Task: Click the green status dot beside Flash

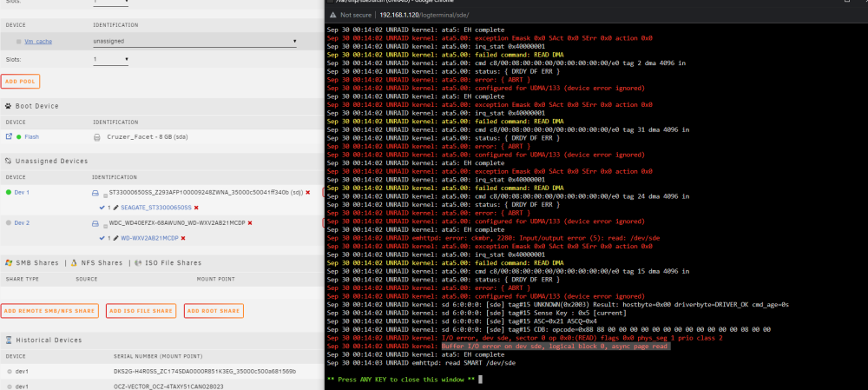Action: coord(18,137)
